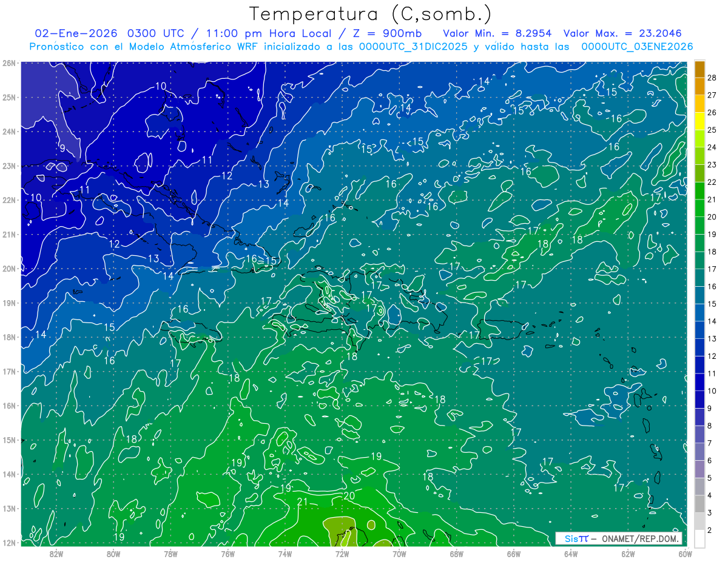Viewport: 728px width, 562px height.
Task: Click the 19N latitude axis label
Action: [8, 303]
